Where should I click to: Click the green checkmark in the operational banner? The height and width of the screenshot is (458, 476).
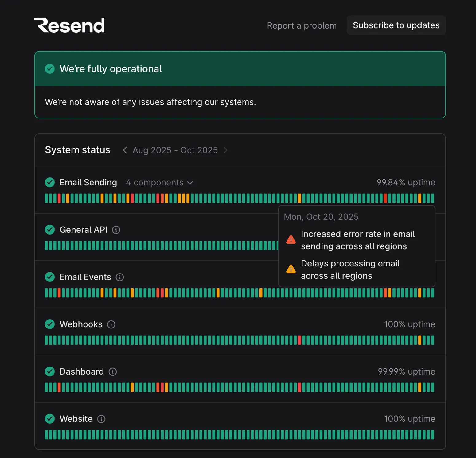(x=50, y=69)
